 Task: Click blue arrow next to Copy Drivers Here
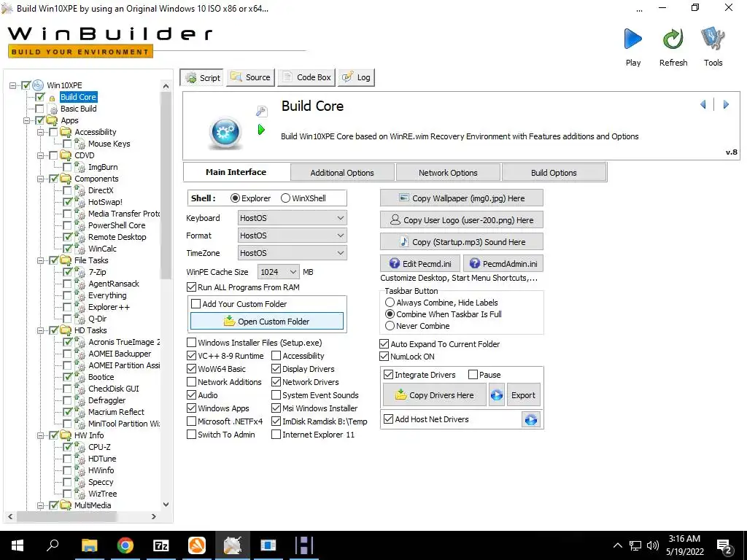pos(496,395)
